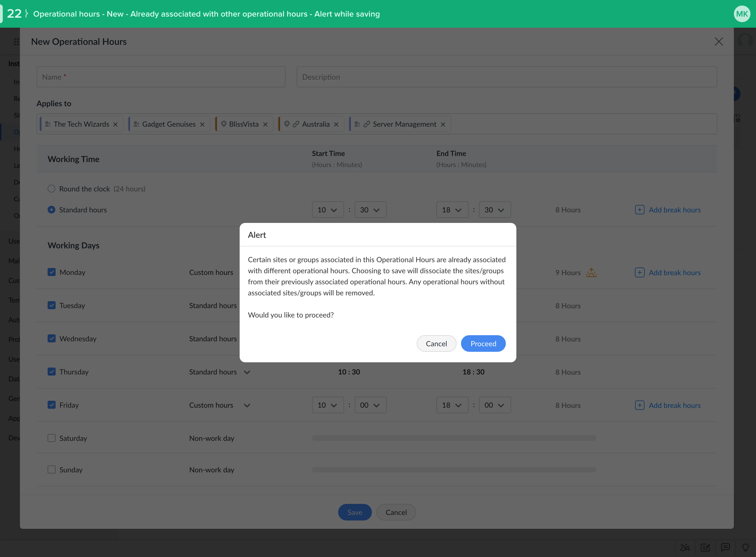756x557 pixels.
Task: Add break hours for Monday
Action: click(x=668, y=272)
